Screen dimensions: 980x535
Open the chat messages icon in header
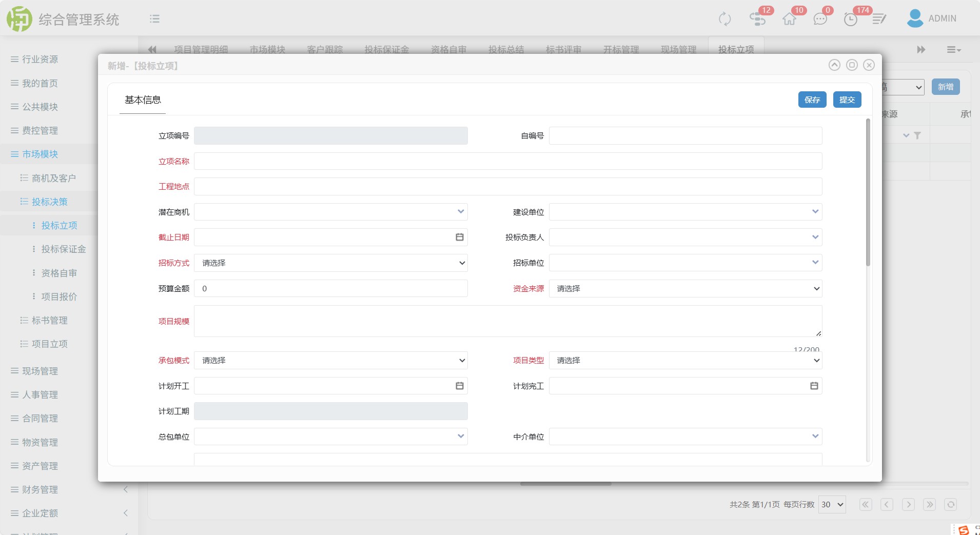[820, 19]
